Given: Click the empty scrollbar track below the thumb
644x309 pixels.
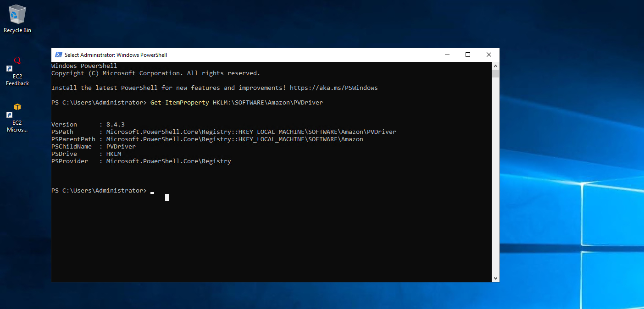Looking at the screenshot, I should pyautogui.click(x=495, y=183).
